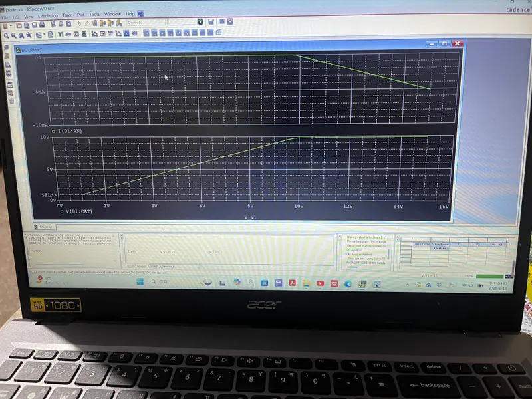Click the X Values row in cursor table
532x399 pixels.
pyautogui.click(x=440, y=248)
